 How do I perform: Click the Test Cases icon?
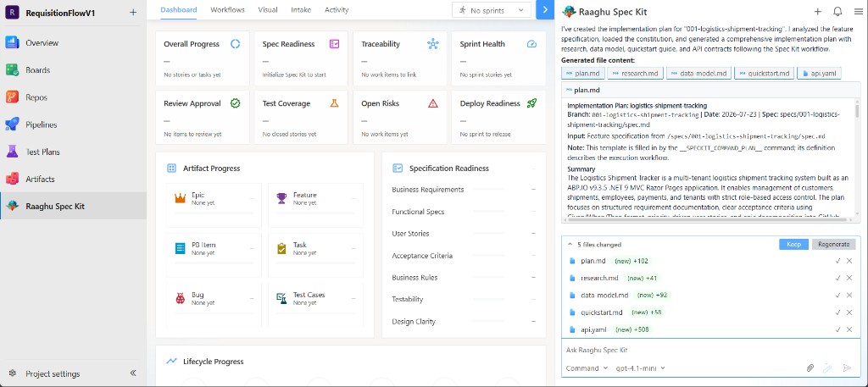point(281,299)
